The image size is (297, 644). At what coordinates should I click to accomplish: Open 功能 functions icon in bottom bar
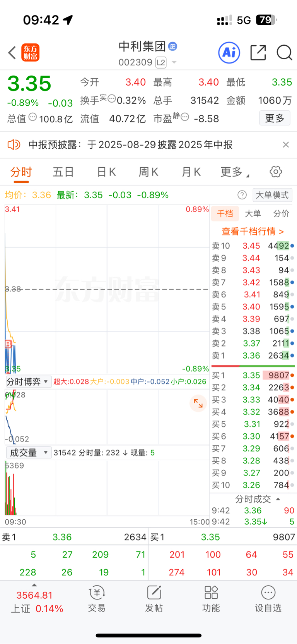click(211, 599)
